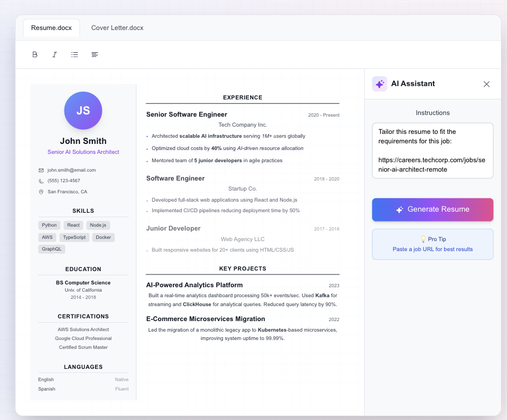
Task: Select the Senior Software Engineer heading
Action: click(x=187, y=114)
